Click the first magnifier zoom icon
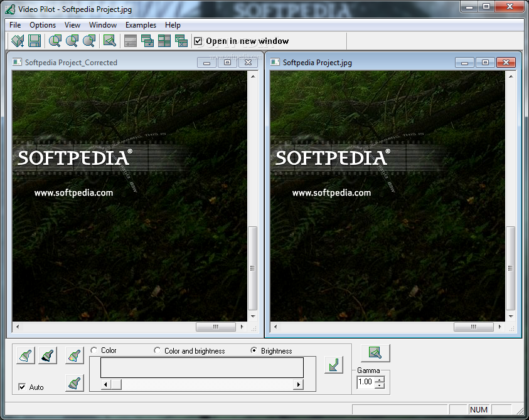529x420 pixels. tap(55, 41)
